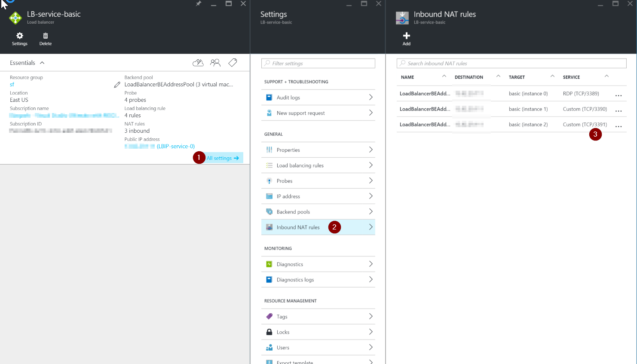Open Load balancing rules
Viewport: 637px width, 364px height.
tap(318, 165)
